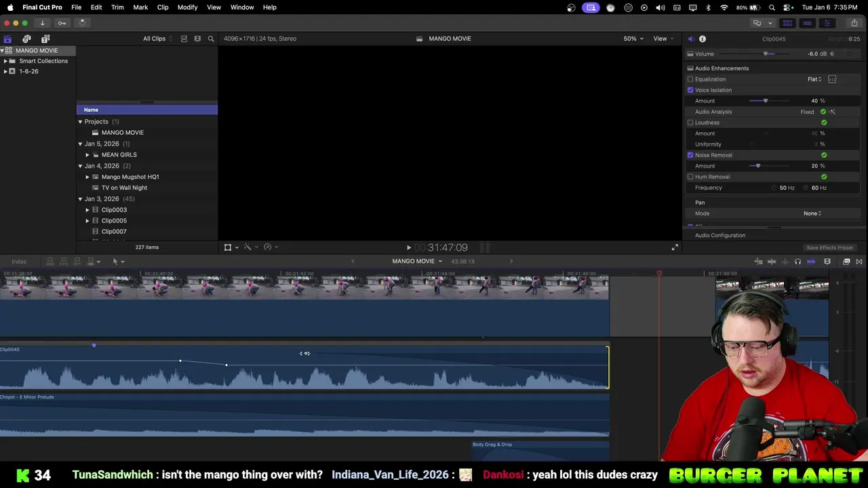Open the timeline Index button
This screenshot has width=868, height=488.
(x=19, y=262)
